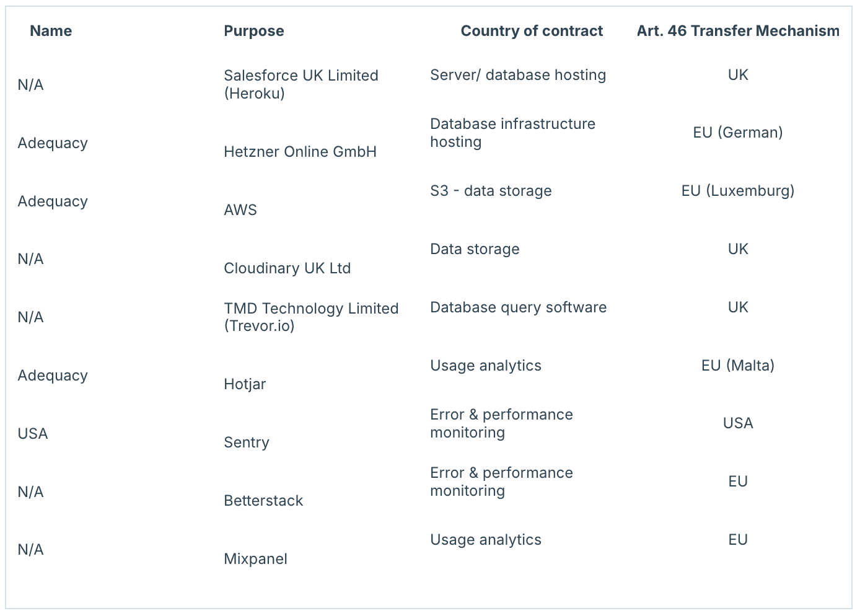Select the Salesforce UK Limited (Heroku) cell
The height and width of the screenshot is (616, 860).
point(301,84)
